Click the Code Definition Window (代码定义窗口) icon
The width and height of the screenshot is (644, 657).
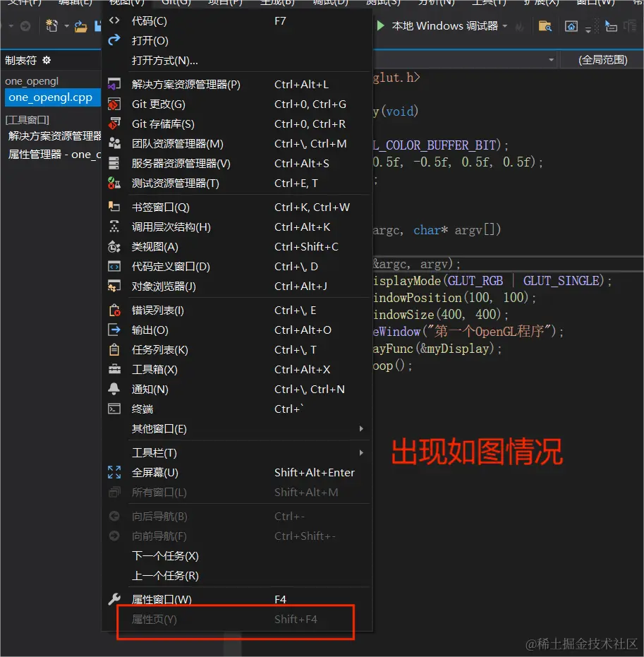(114, 266)
